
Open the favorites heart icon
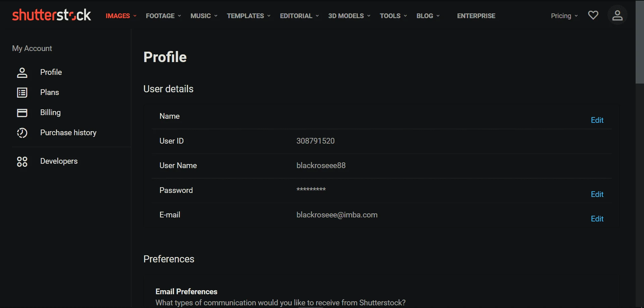[593, 15]
